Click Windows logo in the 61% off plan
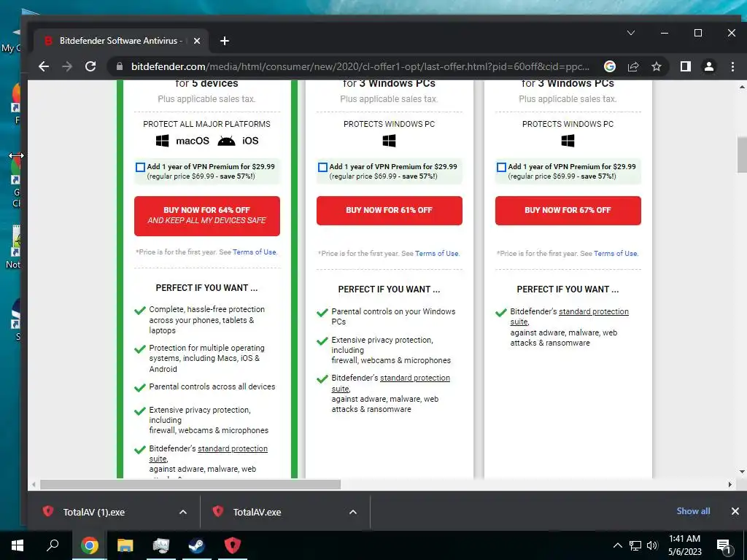This screenshot has width=747, height=560. [390, 141]
